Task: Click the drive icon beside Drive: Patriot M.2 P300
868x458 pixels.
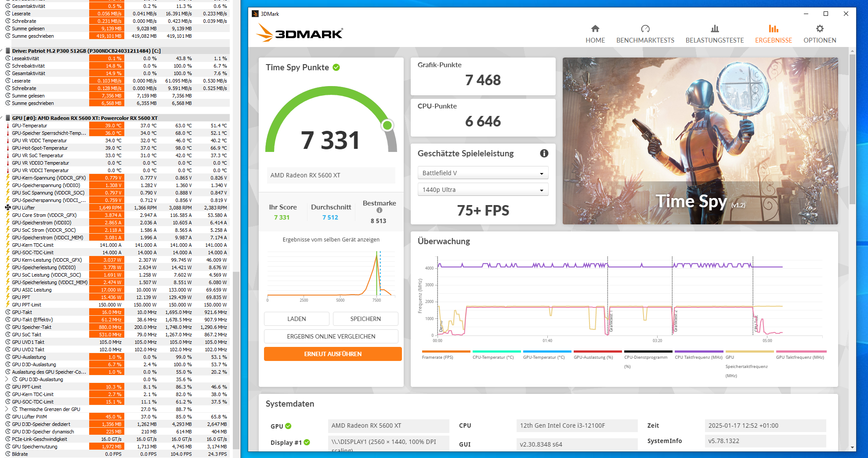Action: click(8, 51)
